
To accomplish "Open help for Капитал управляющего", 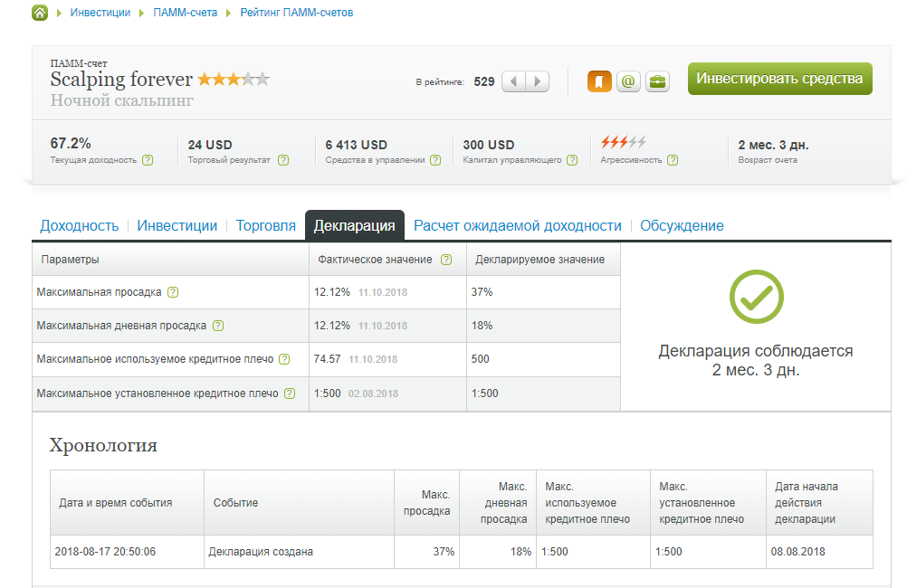I will pyautogui.click(x=571, y=160).
